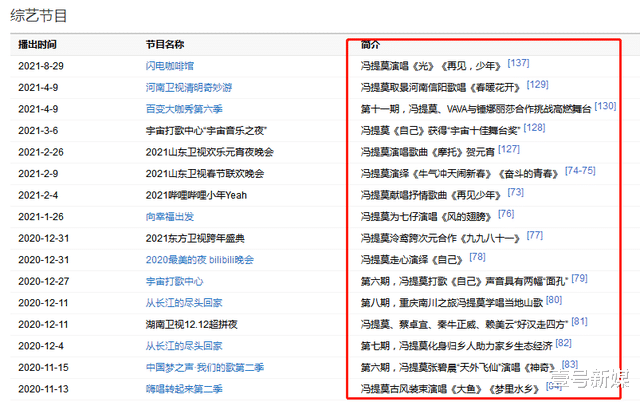The height and width of the screenshot is (402, 640).
Task: Select the date 2021-8-29
Action: tap(41, 66)
